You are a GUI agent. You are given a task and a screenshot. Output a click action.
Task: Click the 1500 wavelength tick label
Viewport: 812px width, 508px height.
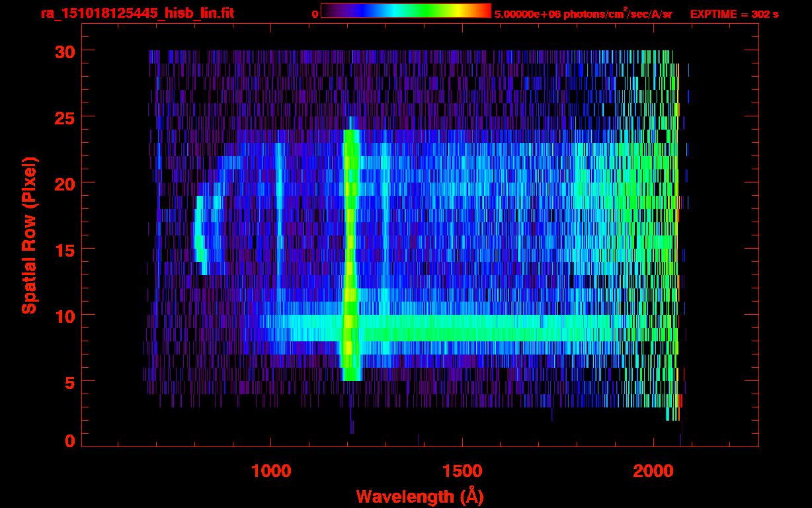pyautogui.click(x=462, y=470)
